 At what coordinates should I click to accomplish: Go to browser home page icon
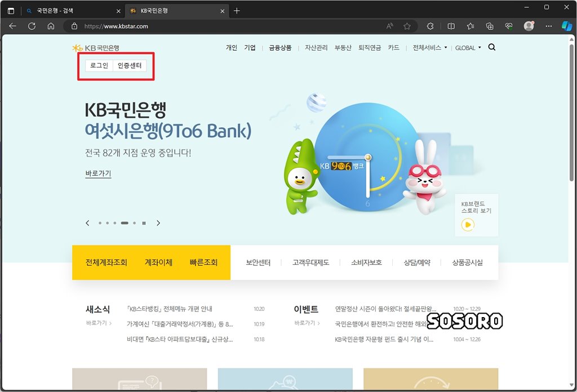pyautogui.click(x=51, y=26)
